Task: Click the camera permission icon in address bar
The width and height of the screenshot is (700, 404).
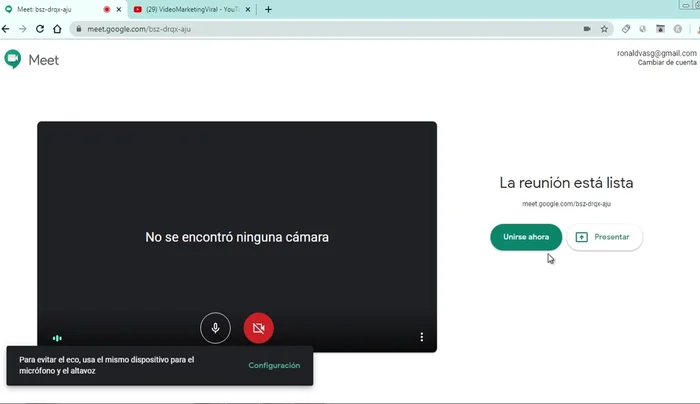Action: pyautogui.click(x=587, y=29)
